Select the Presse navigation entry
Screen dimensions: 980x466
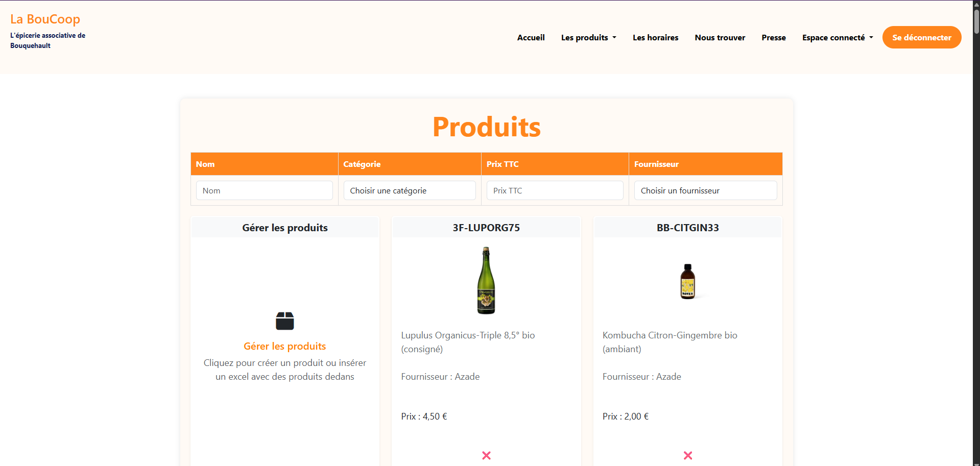[x=773, y=37]
